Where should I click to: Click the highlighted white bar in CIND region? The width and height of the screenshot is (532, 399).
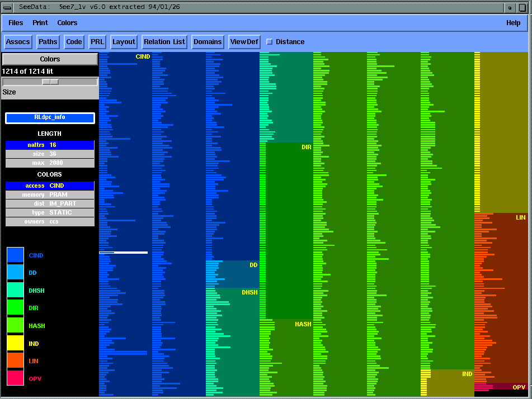coord(124,253)
